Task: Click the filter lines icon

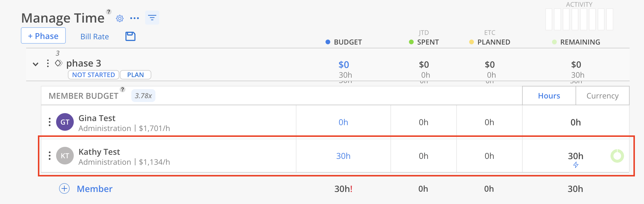Action: [152, 18]
